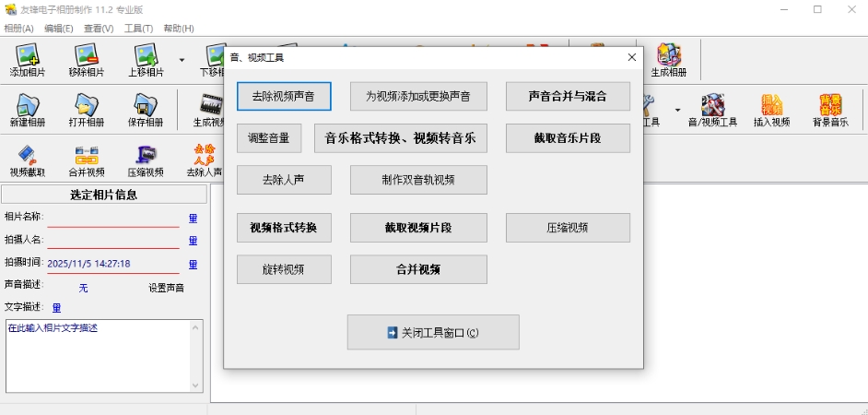Click the description box scroll up arrow
Viewport: 868px width, 415px height.
196,327
